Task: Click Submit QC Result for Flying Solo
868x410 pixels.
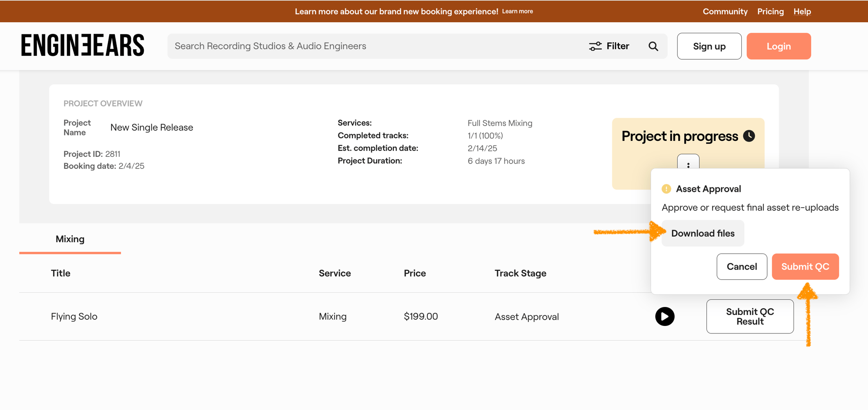Action: (x=750, y=316)
